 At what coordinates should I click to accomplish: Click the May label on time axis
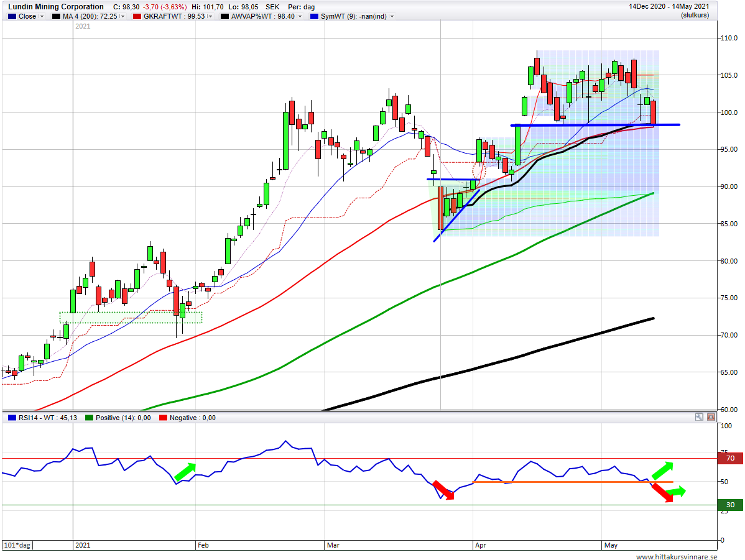point(611,545)
